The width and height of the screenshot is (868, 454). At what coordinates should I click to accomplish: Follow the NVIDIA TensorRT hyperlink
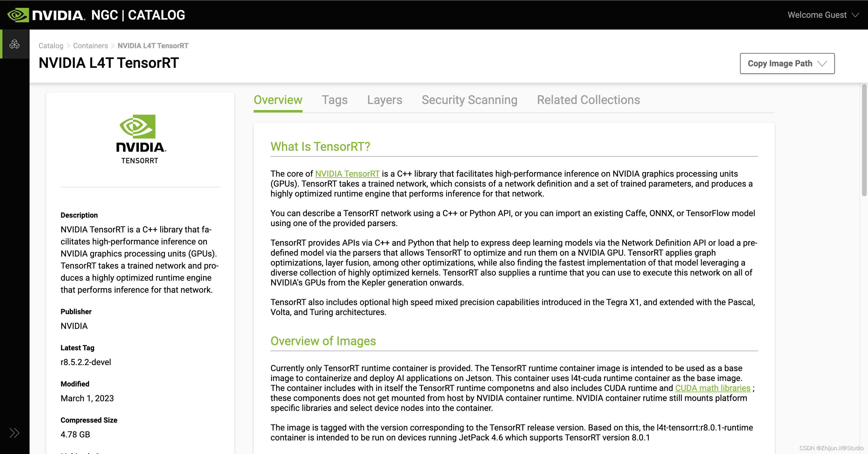click(x=347, y=174)
